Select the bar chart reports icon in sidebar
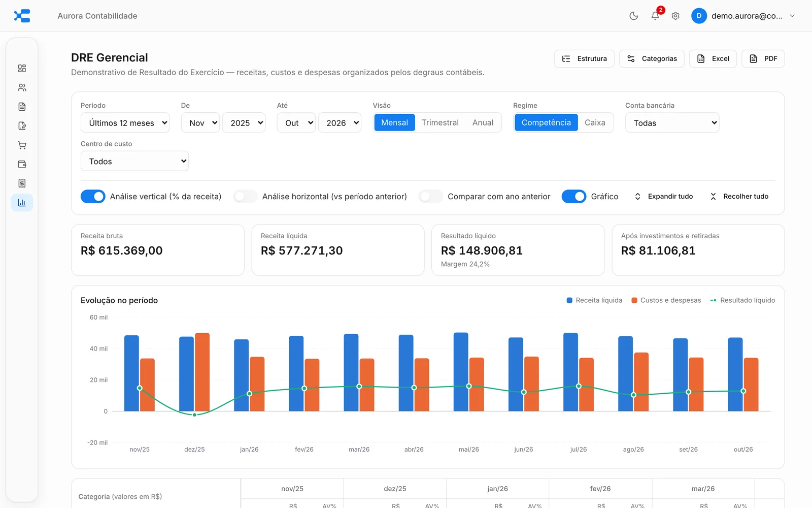 [x=22, y=203]
